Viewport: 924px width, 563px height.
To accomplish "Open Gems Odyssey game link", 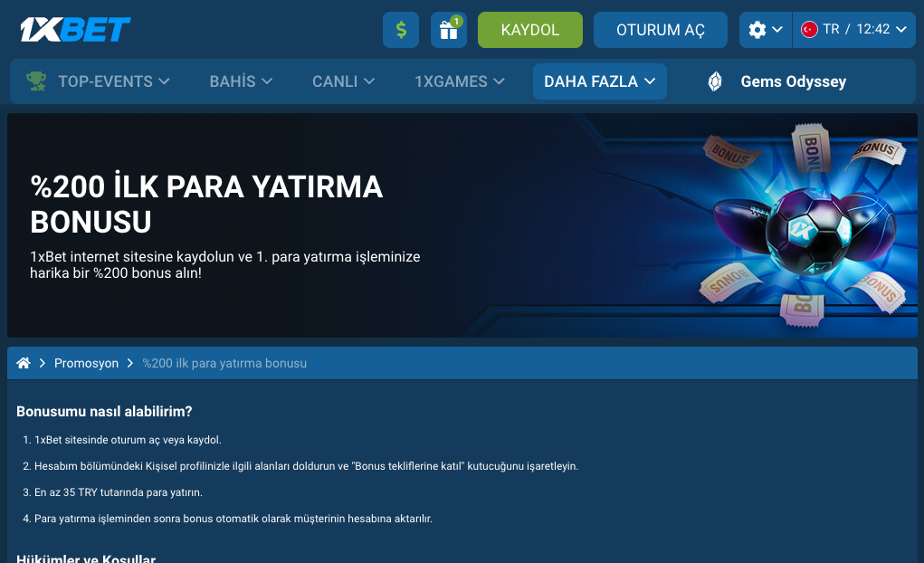I will (x=793, y=81).
